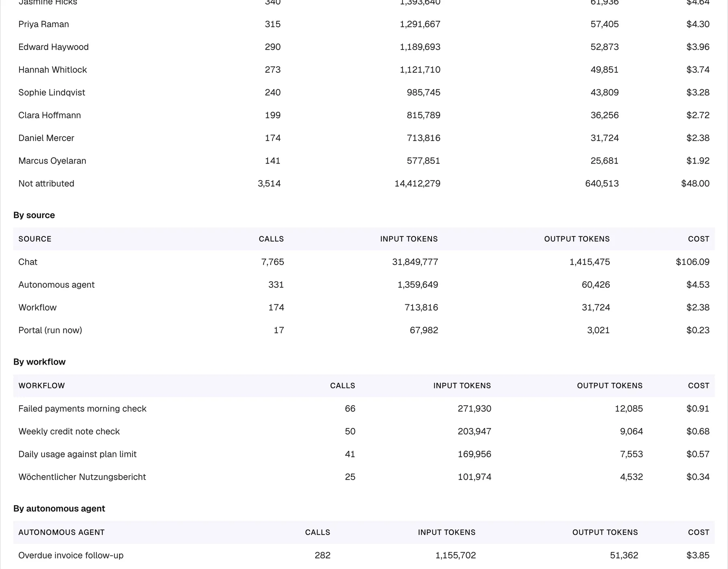Select the 'Not attributed' row label
This screenshot has height=569, width=728.
click(46, 183)
